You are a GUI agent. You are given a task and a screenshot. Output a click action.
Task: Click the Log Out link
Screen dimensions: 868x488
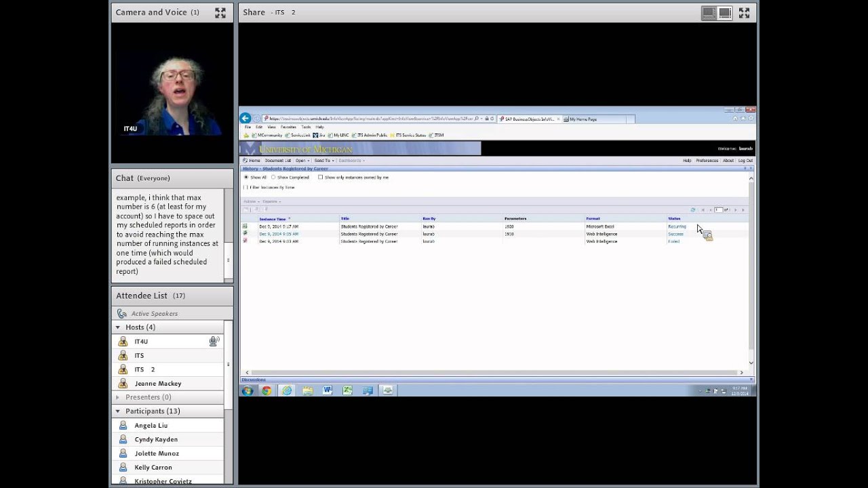click(x=745, y=161)
